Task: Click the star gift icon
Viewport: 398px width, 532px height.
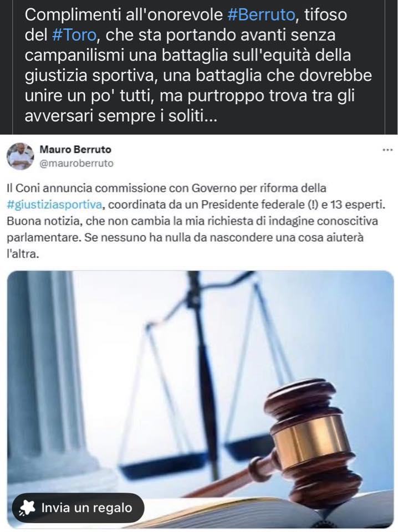Action: (27, 508)
